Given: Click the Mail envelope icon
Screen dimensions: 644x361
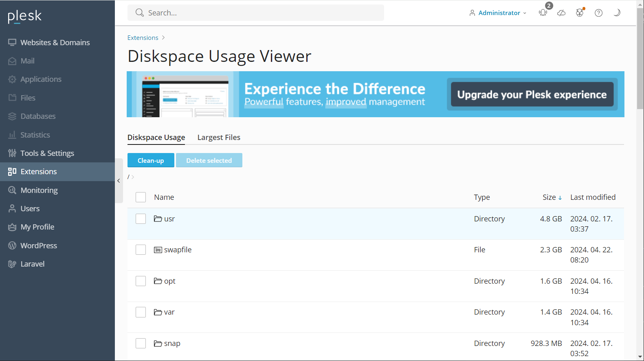Looking at the screenshot, I should click(x=12, y=61).
